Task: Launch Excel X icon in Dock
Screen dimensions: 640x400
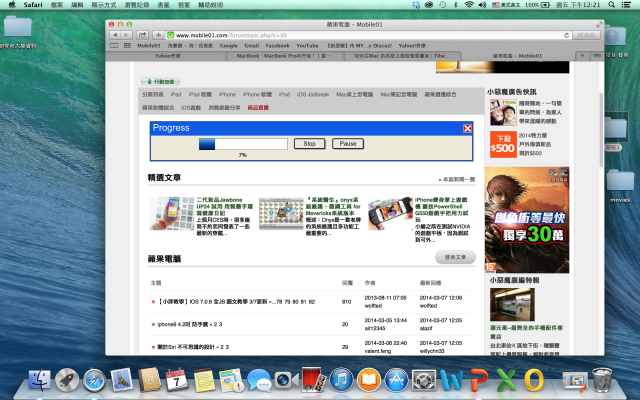Action: tap(506, 380)
